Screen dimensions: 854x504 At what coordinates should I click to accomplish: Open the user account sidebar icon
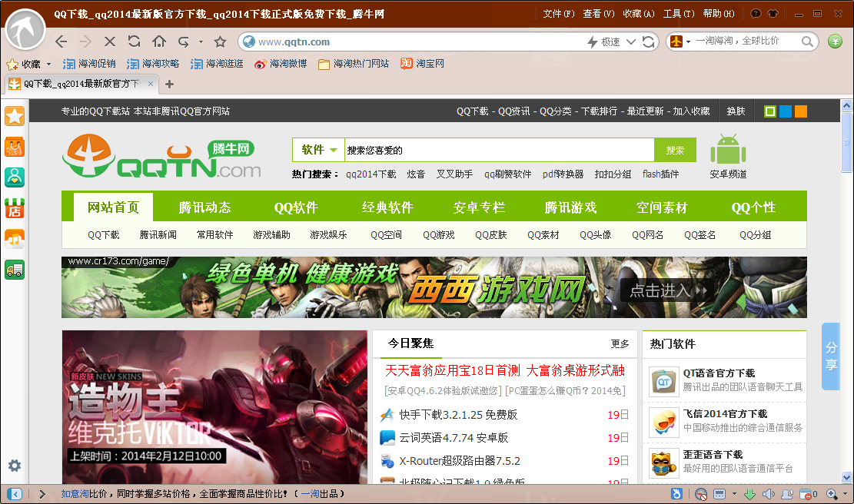(x=15, y=177)
